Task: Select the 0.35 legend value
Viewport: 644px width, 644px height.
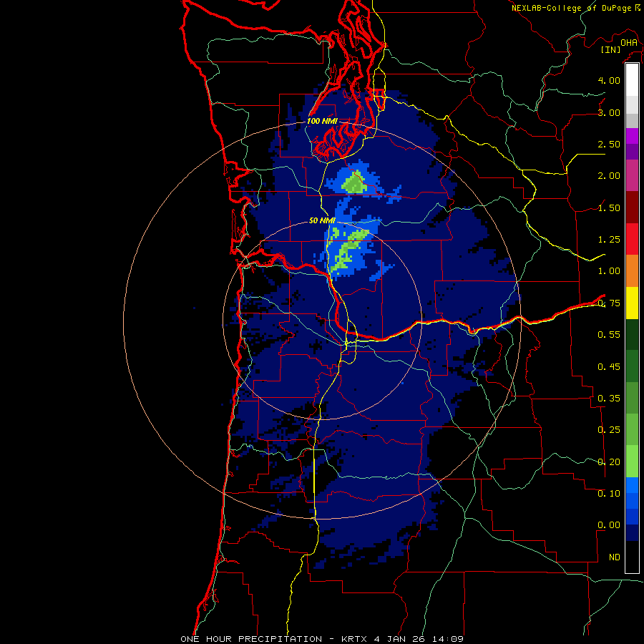Action: (x=609, y=399)
